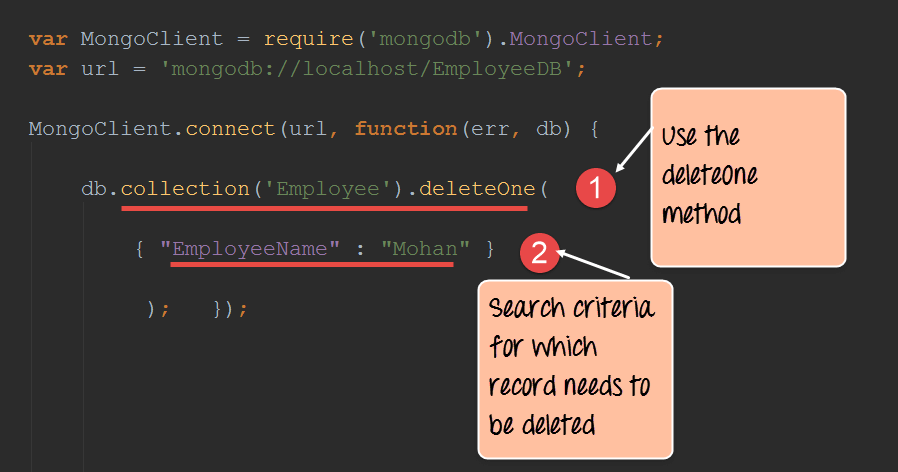Click the red circle numbered 1
Viewport: 898px width, 472px height.
[597, 190]
